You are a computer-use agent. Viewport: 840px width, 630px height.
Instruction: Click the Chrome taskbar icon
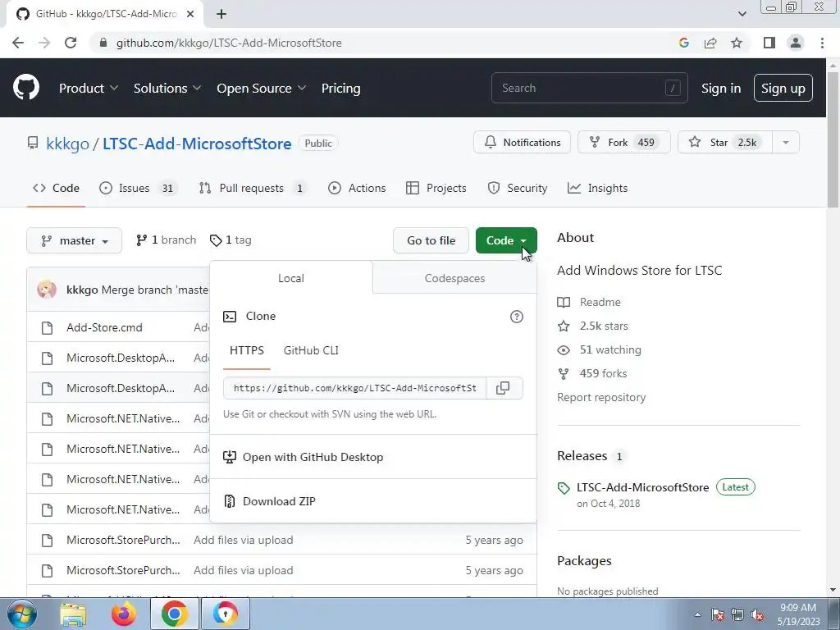pyautogui.click(x=174, y=614)
